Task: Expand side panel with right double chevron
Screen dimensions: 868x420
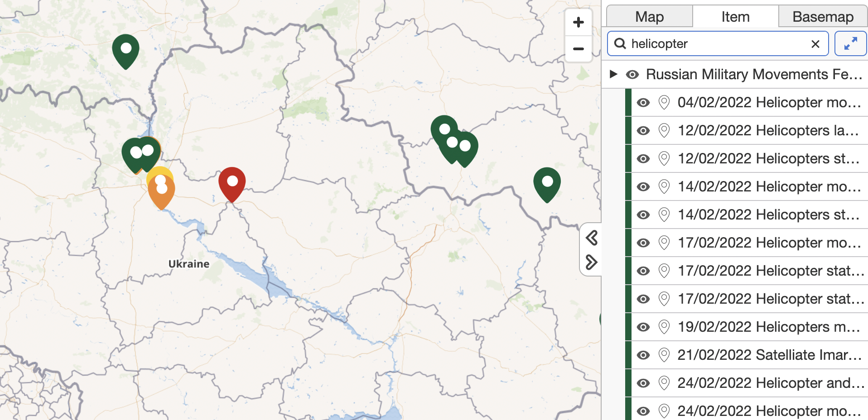Action: click(591, 262)
